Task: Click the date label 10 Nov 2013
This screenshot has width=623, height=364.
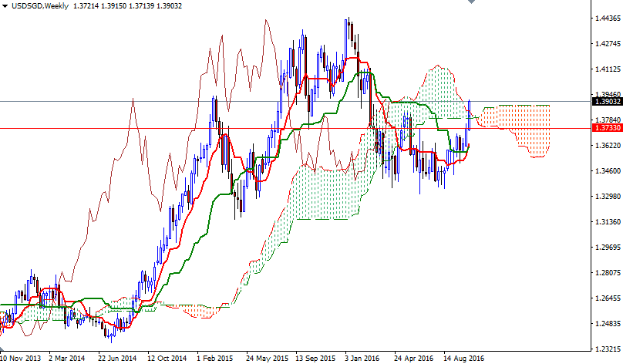Action: tap(20, 359)
